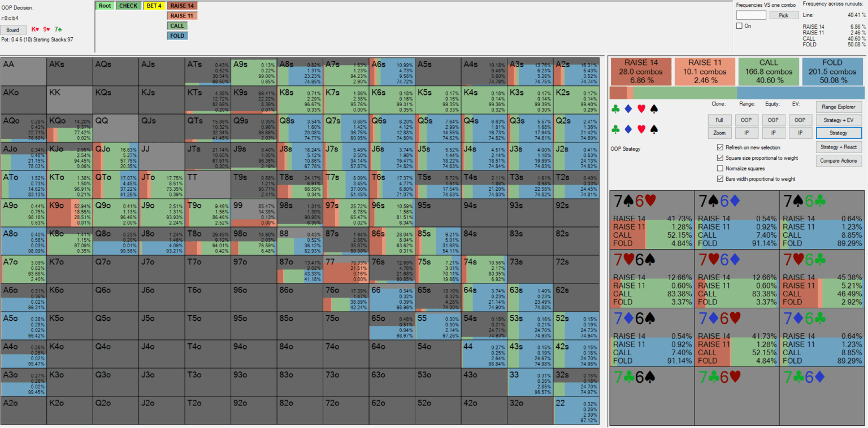Image resolution: width=868 pixels, height=428 pixels.
Task: Select the diamond icon in the bottom suit row
Action: point(628,129)
